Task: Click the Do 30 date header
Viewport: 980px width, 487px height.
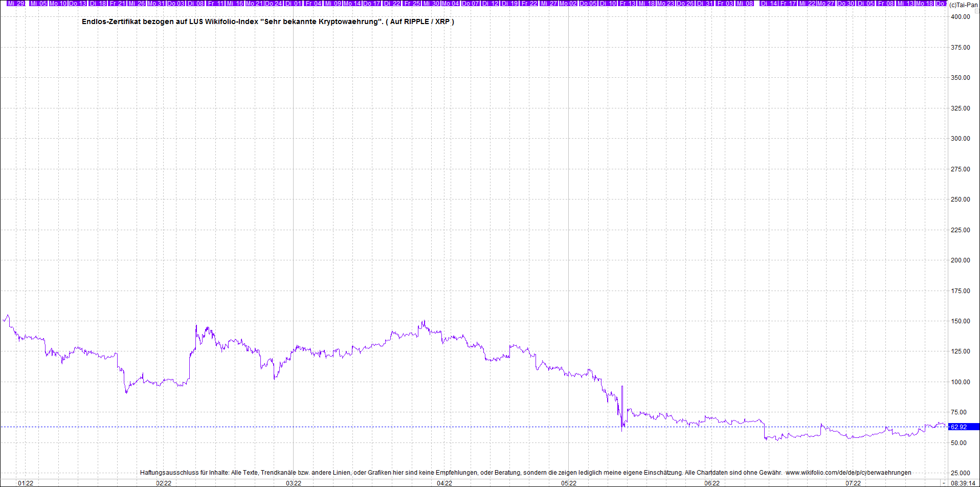Action: pyautogui.click(x=845, y=4)
